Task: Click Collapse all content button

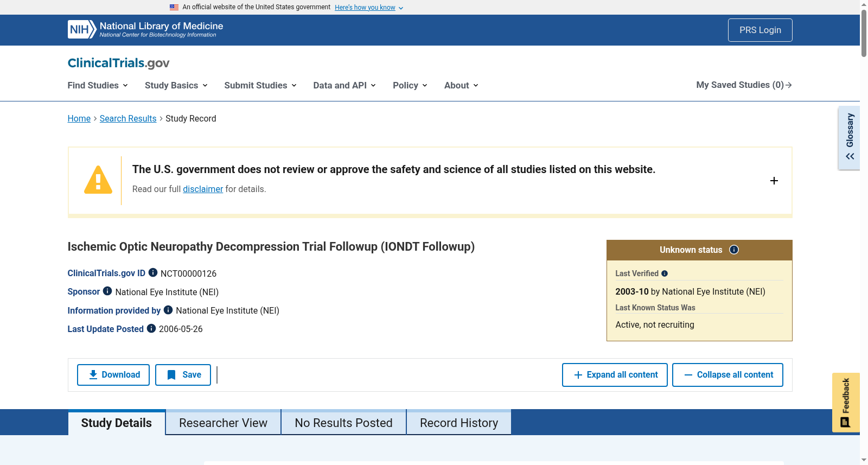Action: (727, 375)
